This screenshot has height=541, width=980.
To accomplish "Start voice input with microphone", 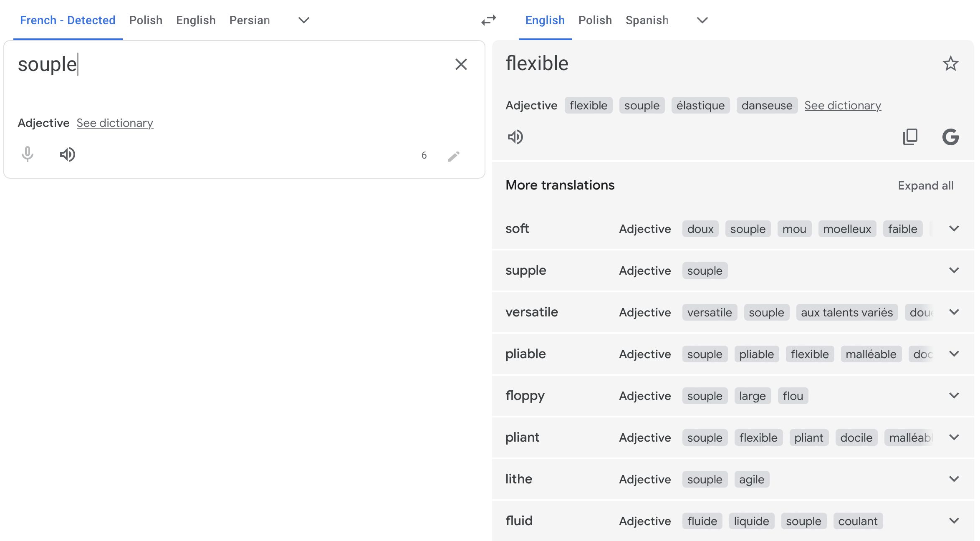I will [x=28, y=154].
